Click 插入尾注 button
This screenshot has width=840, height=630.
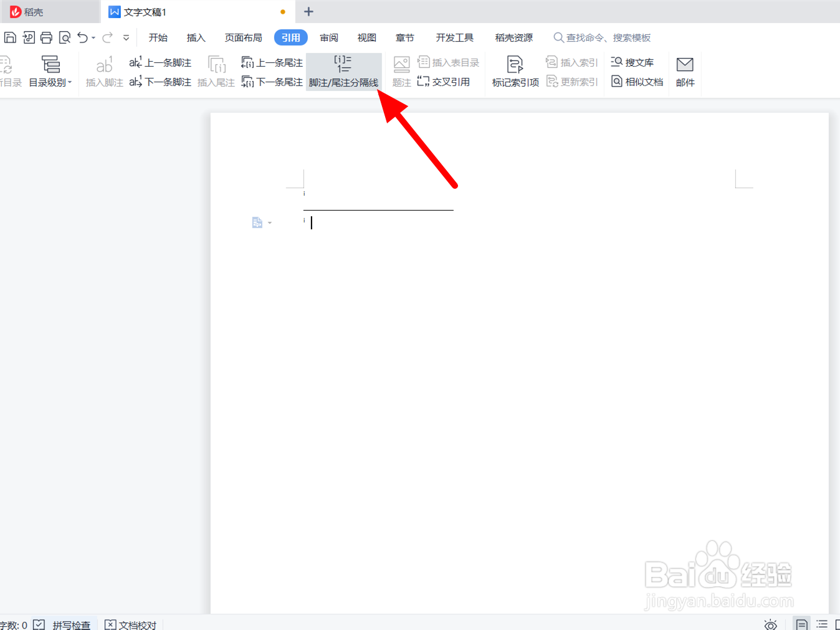[x=216, y=71]
